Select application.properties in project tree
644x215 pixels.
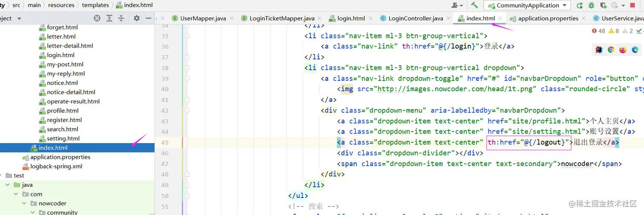(x=60, y=157)
